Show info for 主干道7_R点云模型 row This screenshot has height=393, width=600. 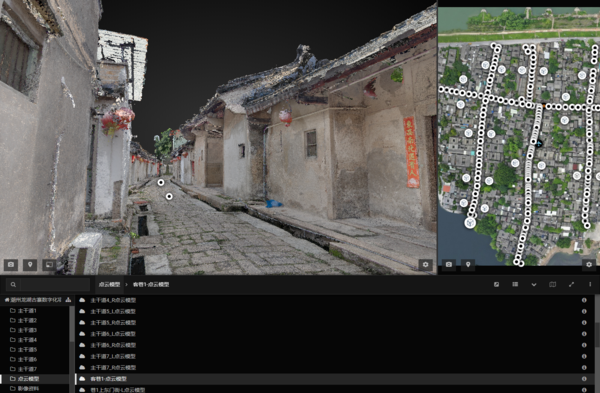pyautogui.click(x=584, y=367)
